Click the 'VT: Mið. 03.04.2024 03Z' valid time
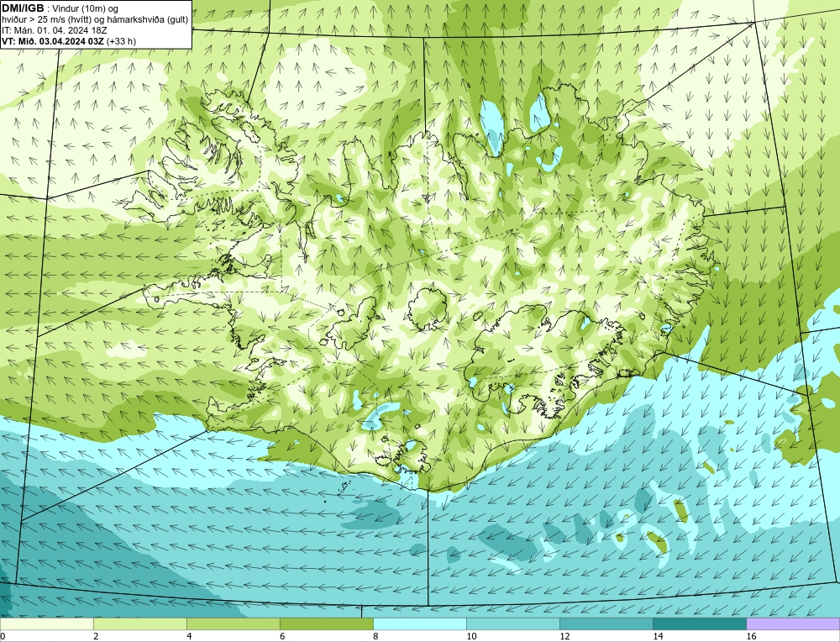 (53, 41)
